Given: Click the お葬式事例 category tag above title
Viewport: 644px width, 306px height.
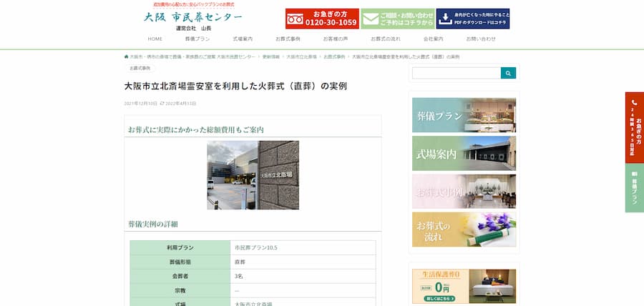Looking at the screenshot, I should point(140,68).
